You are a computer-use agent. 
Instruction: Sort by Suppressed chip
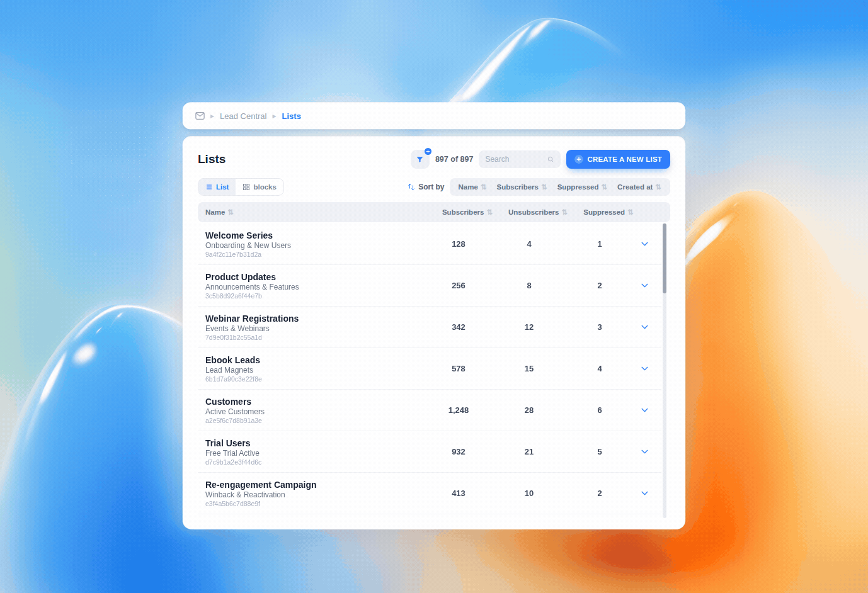pyautogui.click(x=582, y=187)
